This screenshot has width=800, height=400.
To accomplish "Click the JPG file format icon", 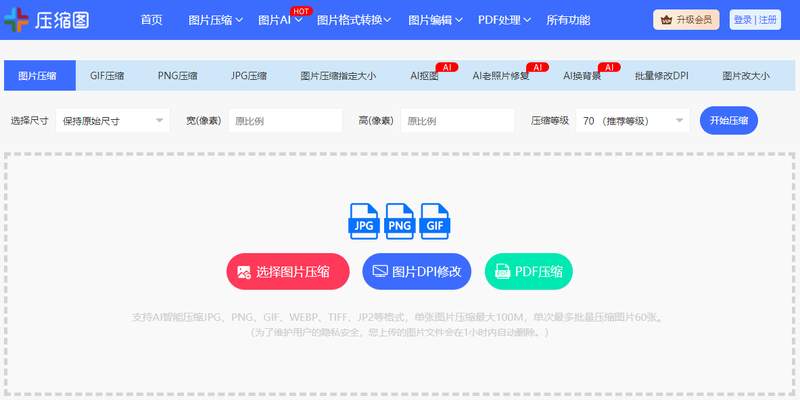I will pyautogui.click(x=363, y=220).
